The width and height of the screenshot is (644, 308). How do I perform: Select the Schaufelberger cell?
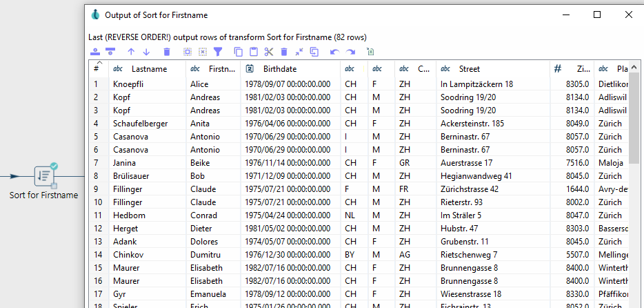click(x=148, y=124)
